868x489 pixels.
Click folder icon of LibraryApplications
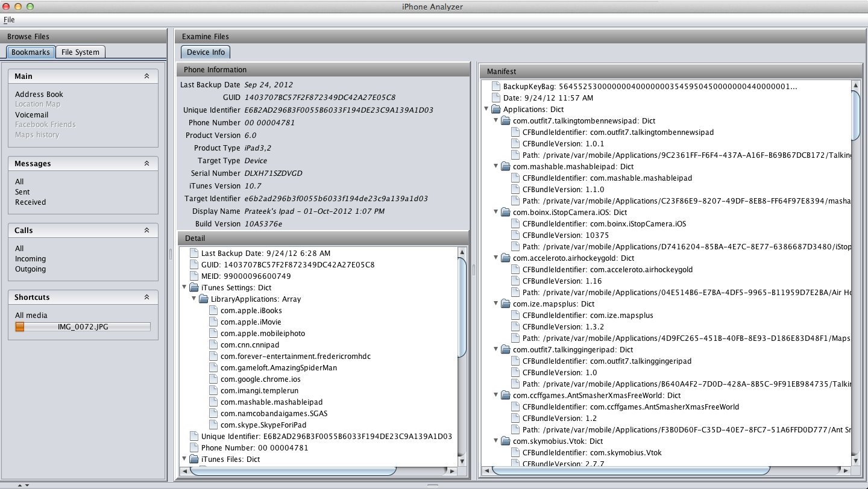(x=204, y=299)
